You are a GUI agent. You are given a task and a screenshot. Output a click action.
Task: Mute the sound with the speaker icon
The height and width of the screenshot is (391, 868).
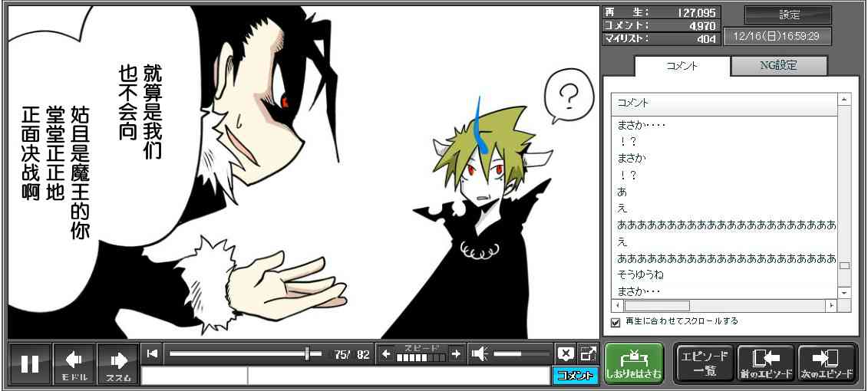click(x=480, y=353)
